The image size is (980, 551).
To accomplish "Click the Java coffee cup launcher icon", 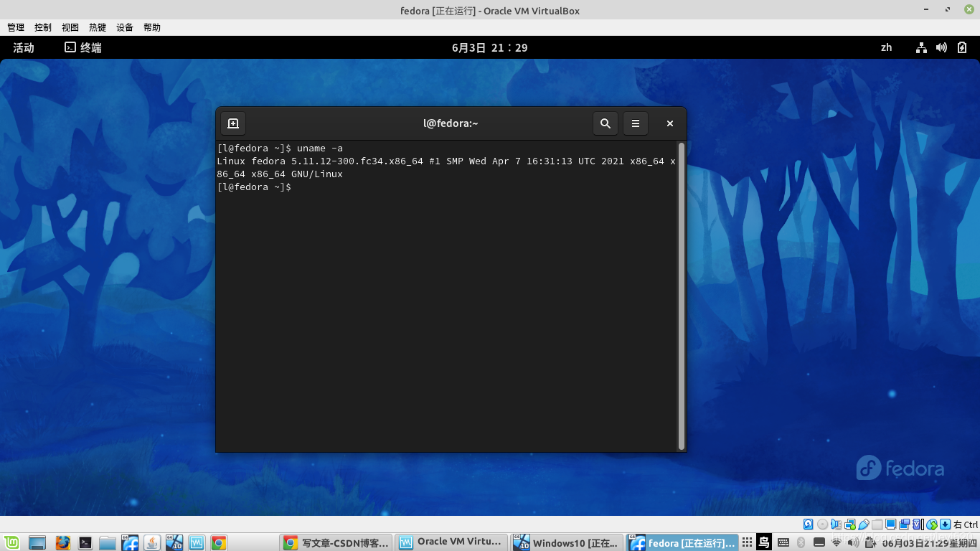I will point(152,542).
